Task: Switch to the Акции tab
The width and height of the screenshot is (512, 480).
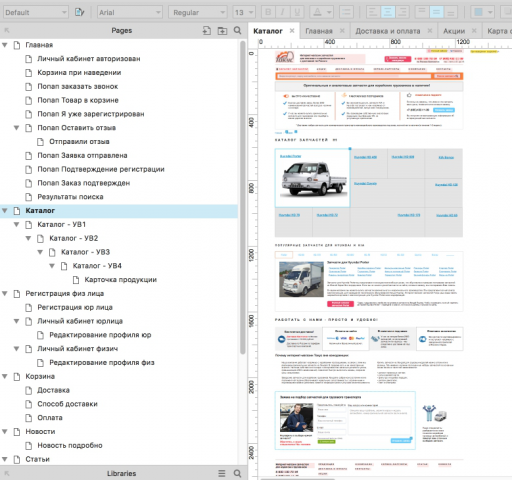Action: click(454, 31)
